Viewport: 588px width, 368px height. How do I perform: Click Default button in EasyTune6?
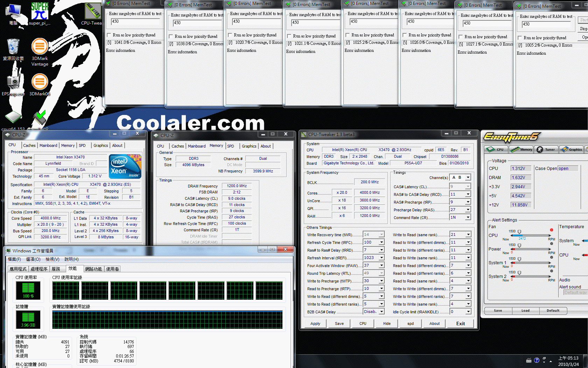click(553, 311)
